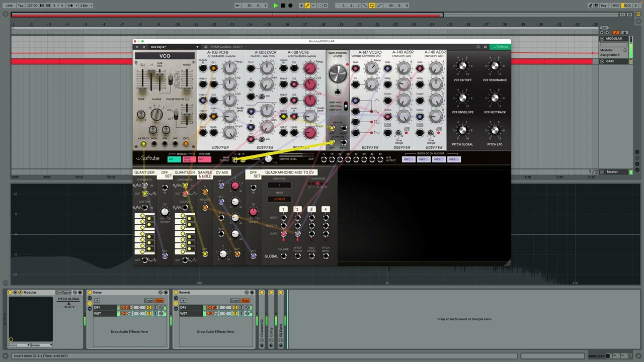Start playback with the green Play button

coord(276,6)
